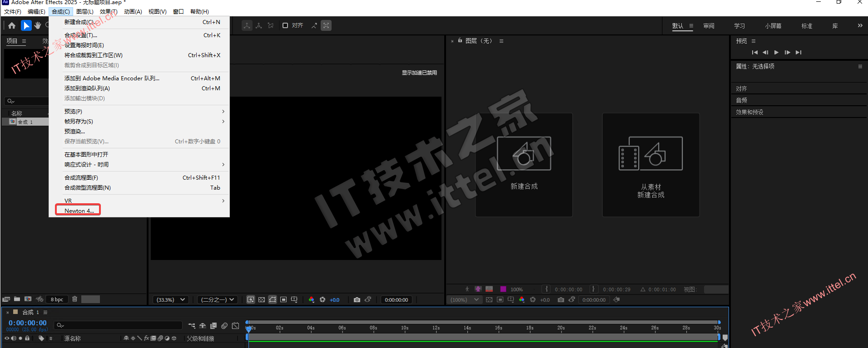Go to the Home screen icon
This screenshot has width=868, height=348.
(12, 26)
